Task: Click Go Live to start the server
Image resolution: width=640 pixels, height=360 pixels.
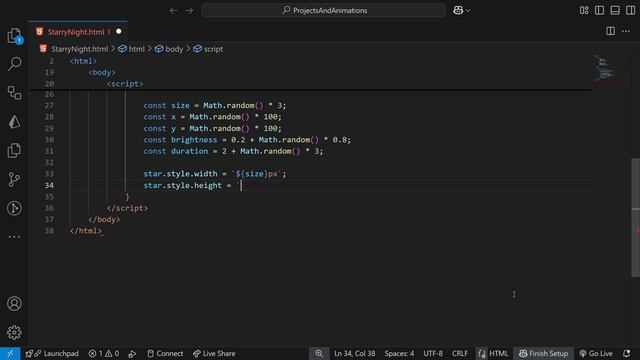Action: 596,353
